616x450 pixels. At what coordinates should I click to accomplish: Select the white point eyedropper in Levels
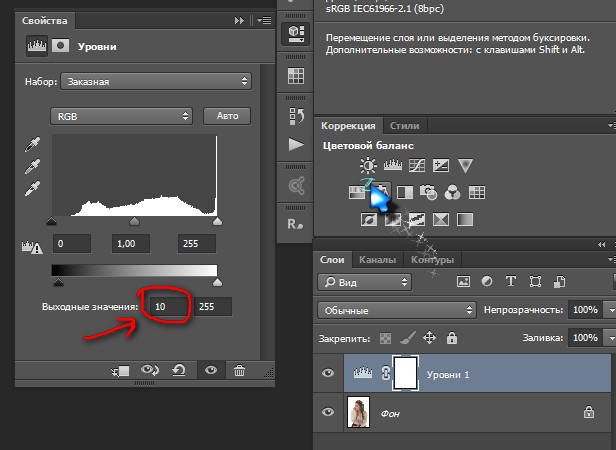(32, 189)
